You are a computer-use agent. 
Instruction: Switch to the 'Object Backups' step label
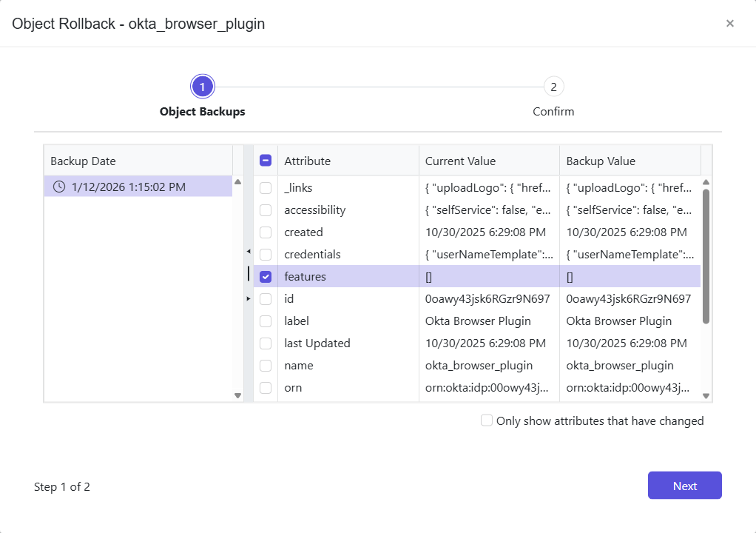[202, 111]
